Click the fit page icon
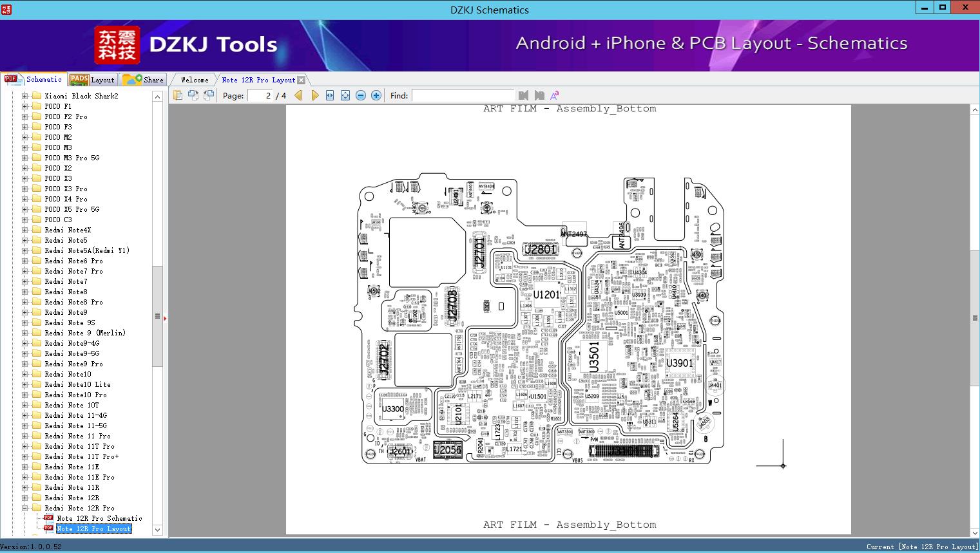The image size is (980, 553). click(345, 95)
